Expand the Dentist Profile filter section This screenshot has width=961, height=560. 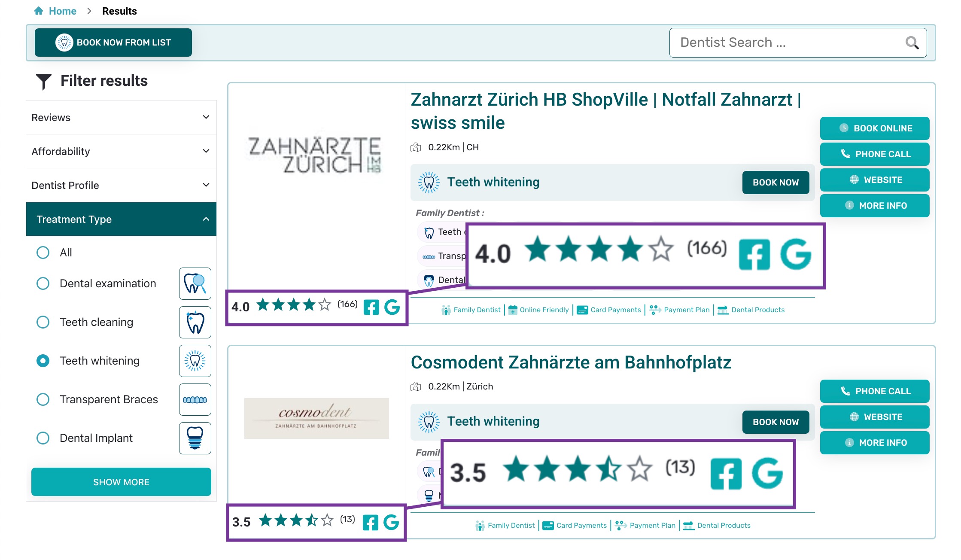121,185
